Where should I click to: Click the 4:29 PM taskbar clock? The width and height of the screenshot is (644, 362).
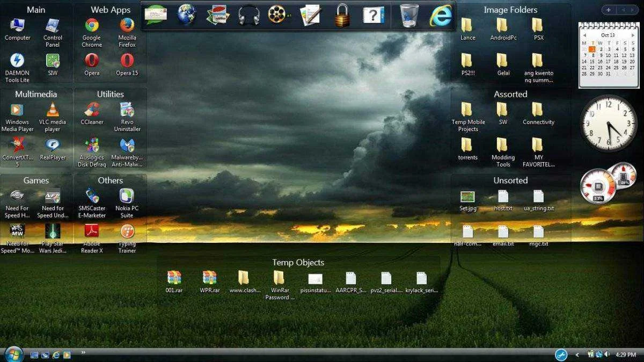626,355
